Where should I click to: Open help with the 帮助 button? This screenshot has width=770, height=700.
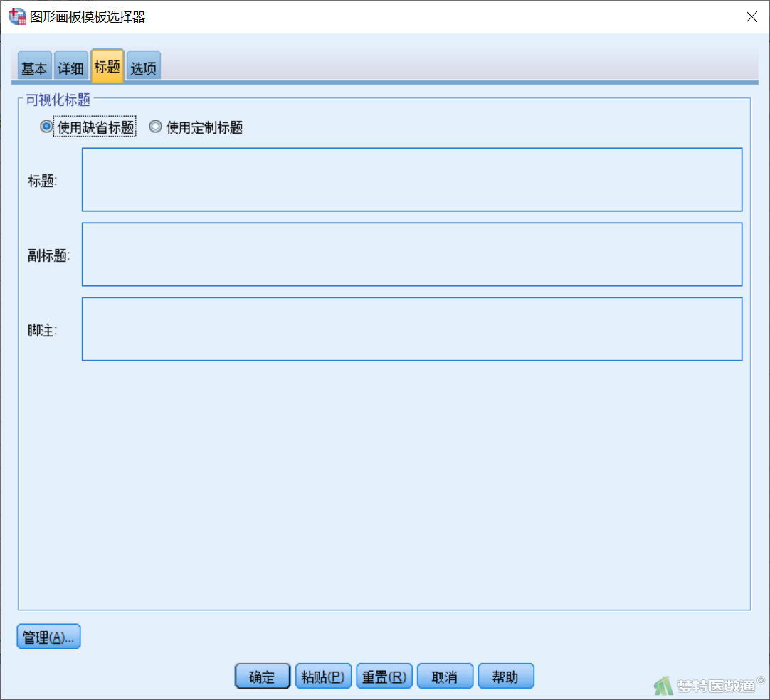point(506,677)
